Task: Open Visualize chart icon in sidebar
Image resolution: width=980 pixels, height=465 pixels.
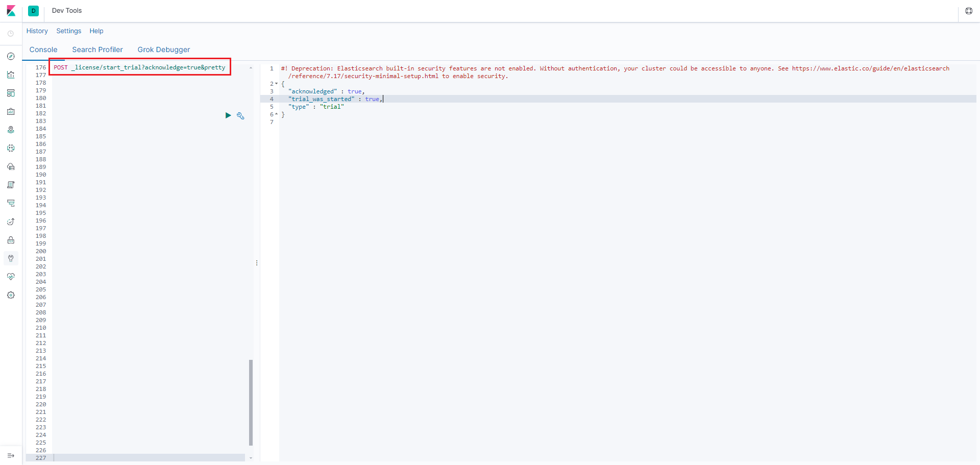Action: click(x=11, y=75)
